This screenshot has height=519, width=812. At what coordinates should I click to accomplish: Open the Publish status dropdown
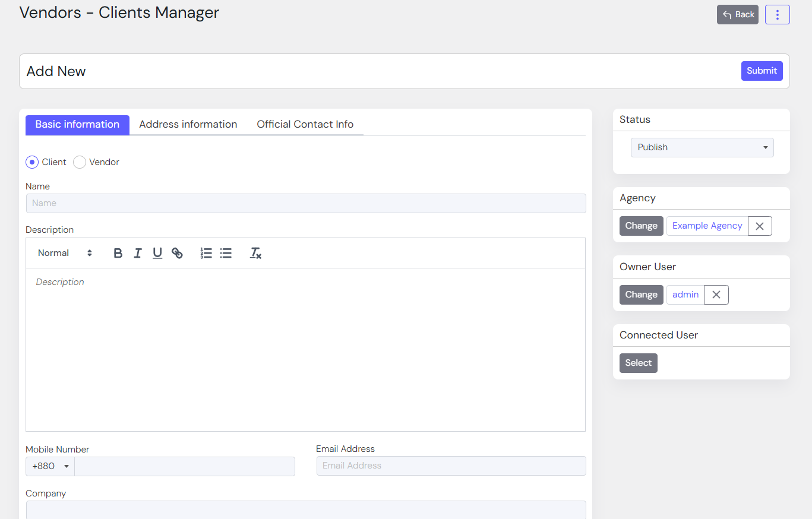click(x=702, y=147)
